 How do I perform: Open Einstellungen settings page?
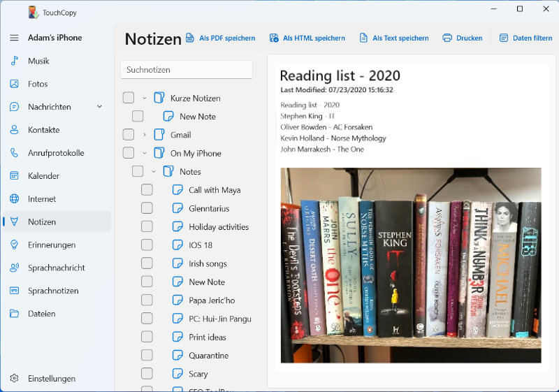point(57,378)
